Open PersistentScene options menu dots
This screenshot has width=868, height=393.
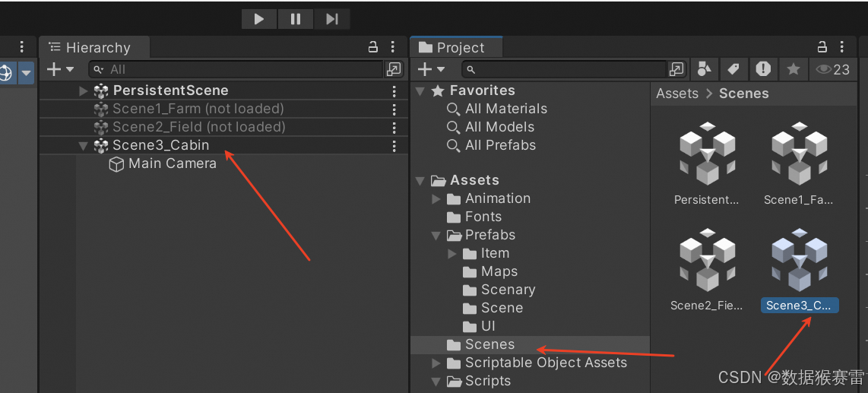(x=394, y=90)
